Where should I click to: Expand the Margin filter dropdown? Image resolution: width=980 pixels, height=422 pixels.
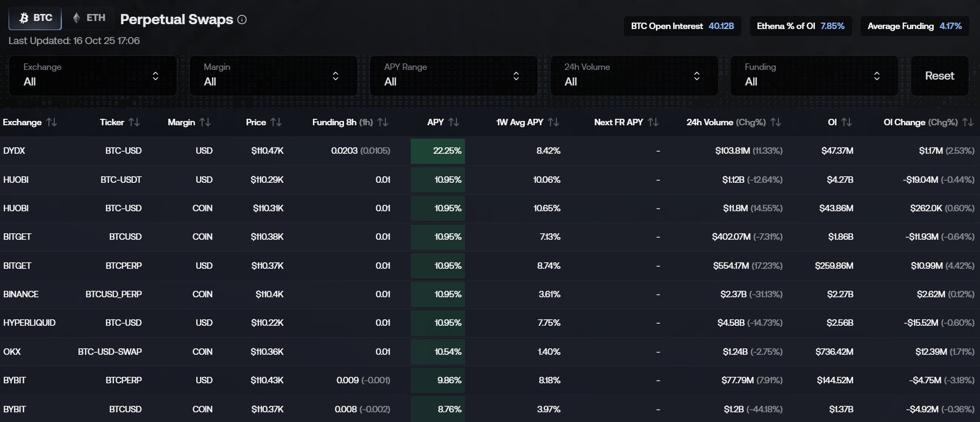pyautogui.click(x=273, y=76)
